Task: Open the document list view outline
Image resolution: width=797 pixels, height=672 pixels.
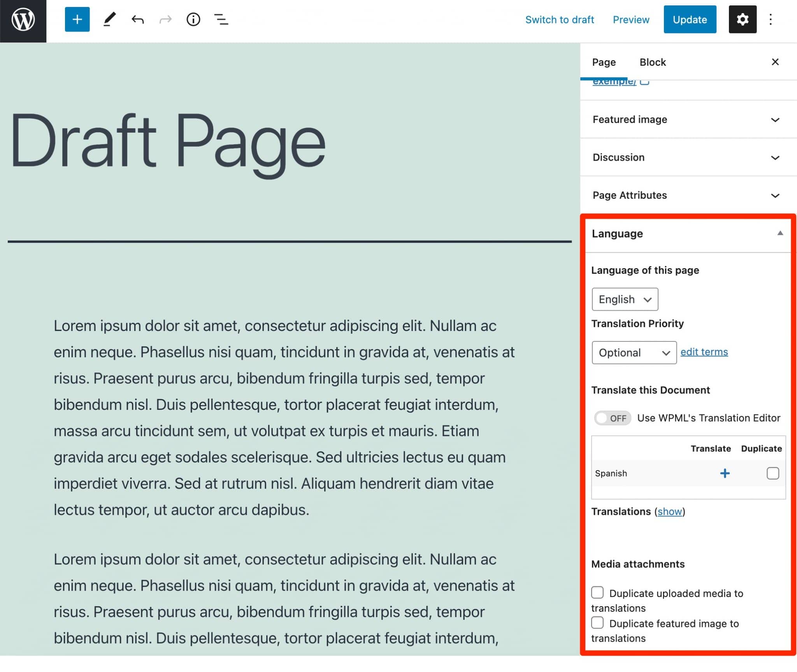Action: click(x=221, y=19)
